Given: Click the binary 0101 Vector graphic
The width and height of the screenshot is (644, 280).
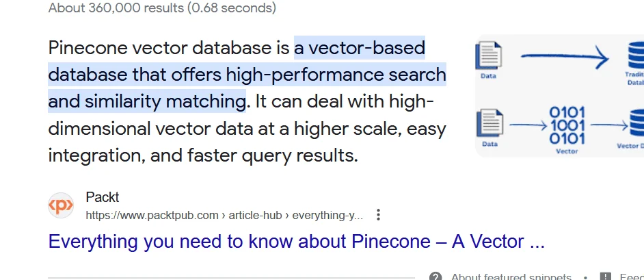Looking at the screenshot, I should point(567,125).
